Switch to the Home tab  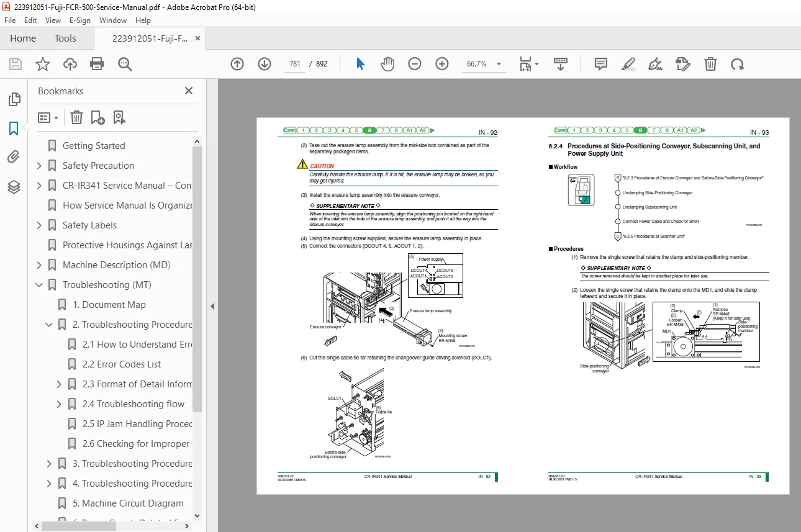tap(23, 38)
